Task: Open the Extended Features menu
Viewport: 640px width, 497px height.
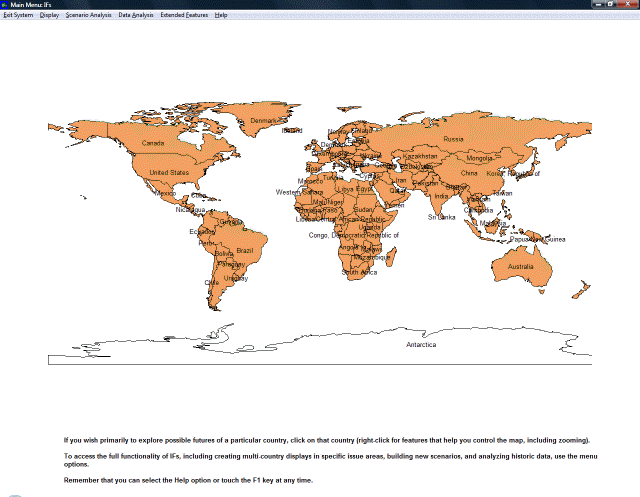Action: pyautogui.click(x=185, y=16)
